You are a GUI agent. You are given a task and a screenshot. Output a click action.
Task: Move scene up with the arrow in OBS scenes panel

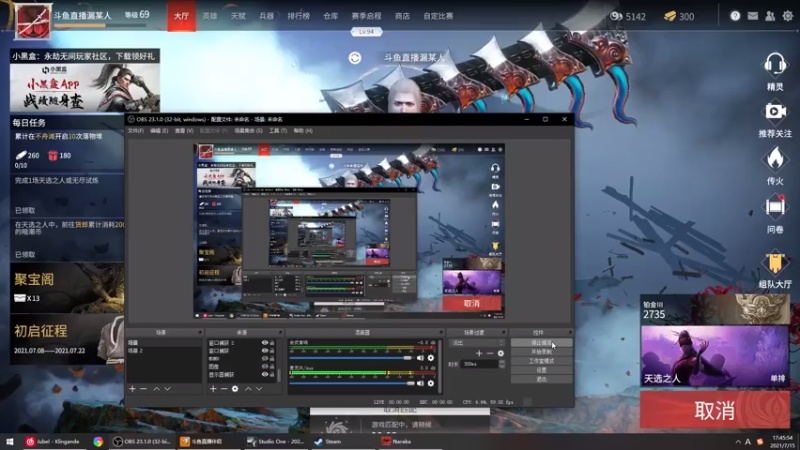pyautogui.click(x=157, y=389)
